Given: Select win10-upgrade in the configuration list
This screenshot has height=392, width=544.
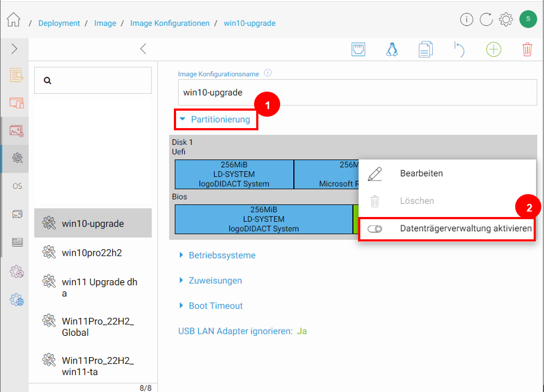Looking at the screenshot, I should point(93,223).
